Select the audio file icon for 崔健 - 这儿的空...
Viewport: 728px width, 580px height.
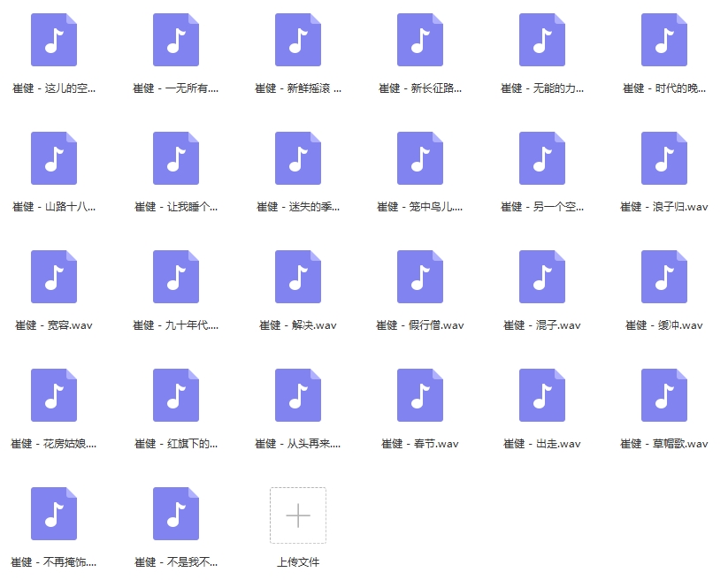point(54,40)
